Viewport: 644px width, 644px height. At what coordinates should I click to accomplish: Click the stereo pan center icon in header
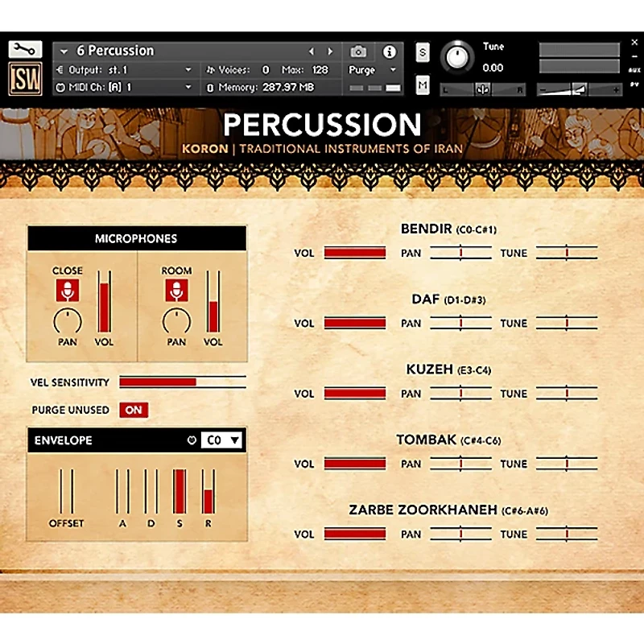[x=482, y=89]
